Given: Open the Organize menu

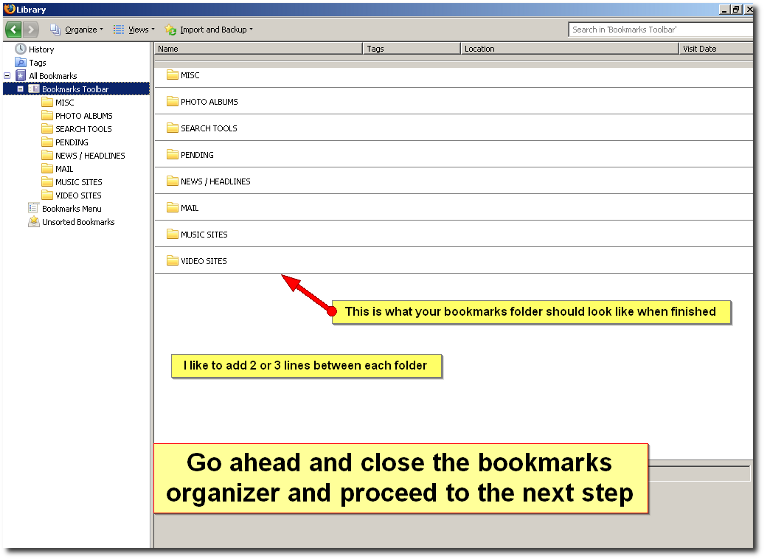Looking at the screenshot, I should (76, 30).
